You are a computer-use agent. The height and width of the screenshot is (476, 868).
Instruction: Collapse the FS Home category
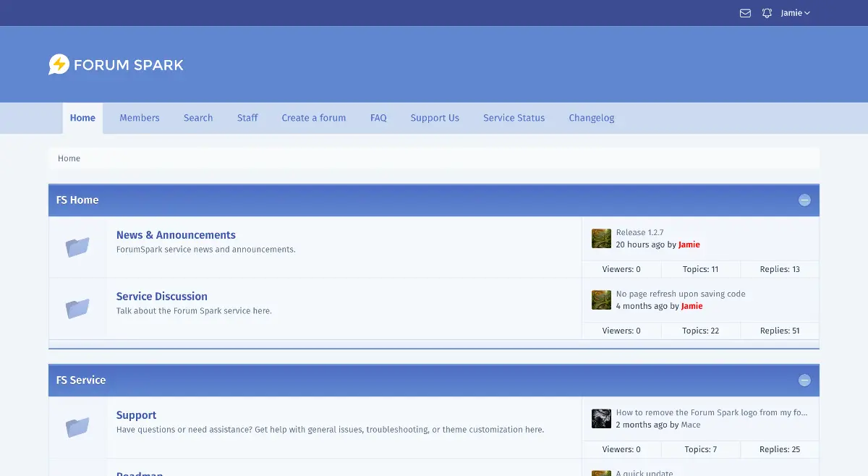pyautogui.click(x=804, y=200)
